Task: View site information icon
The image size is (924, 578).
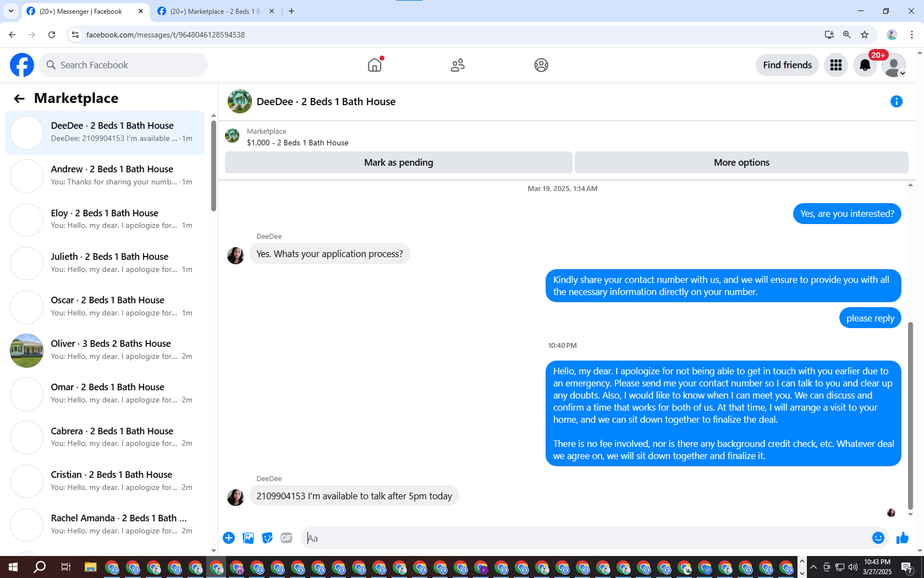Action: [x=75, y=35]
